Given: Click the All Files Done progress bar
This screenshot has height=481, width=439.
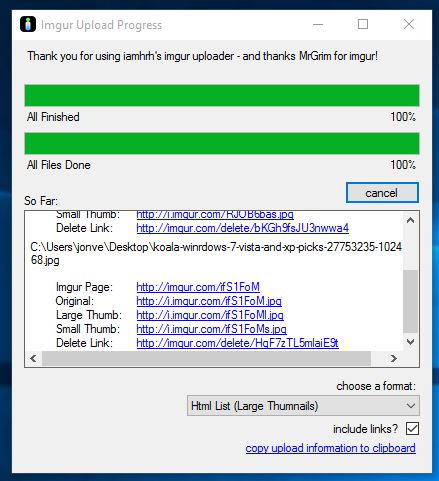Looking at the screenshot, I should [x=222, y=143].
